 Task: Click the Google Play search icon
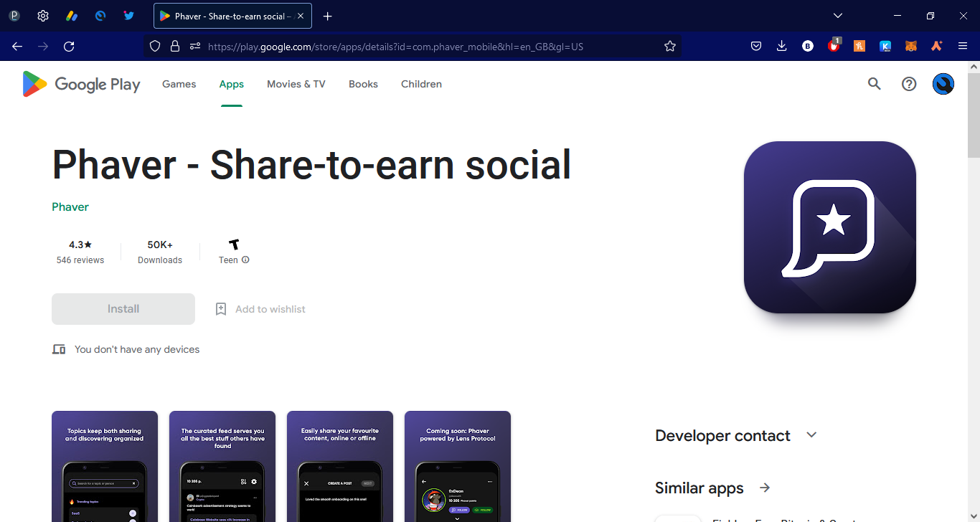[874, 84]
